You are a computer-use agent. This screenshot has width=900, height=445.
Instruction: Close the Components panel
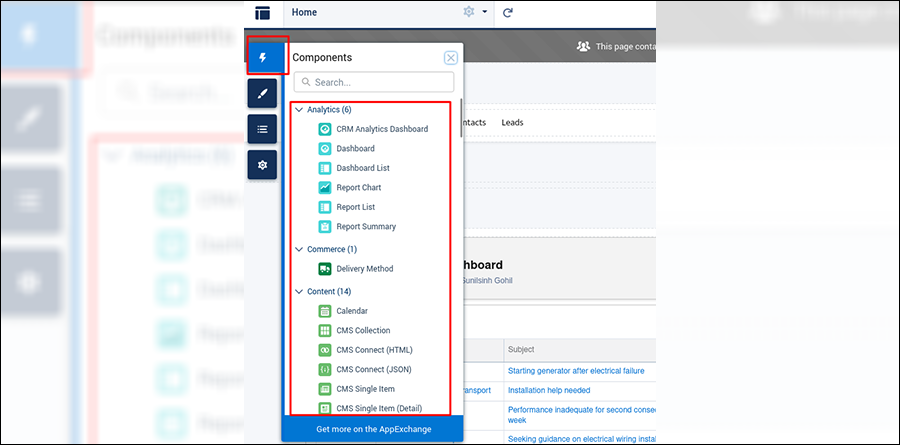pos(451,57)
